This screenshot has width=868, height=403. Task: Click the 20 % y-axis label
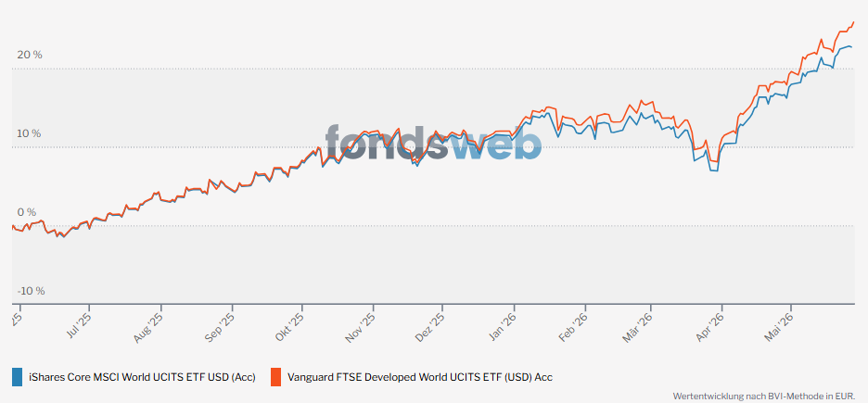pos(30,55)
